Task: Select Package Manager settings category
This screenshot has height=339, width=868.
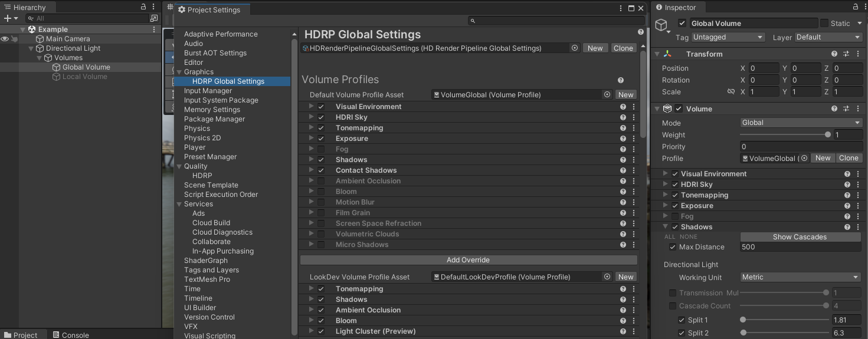Action: [214, 119]
